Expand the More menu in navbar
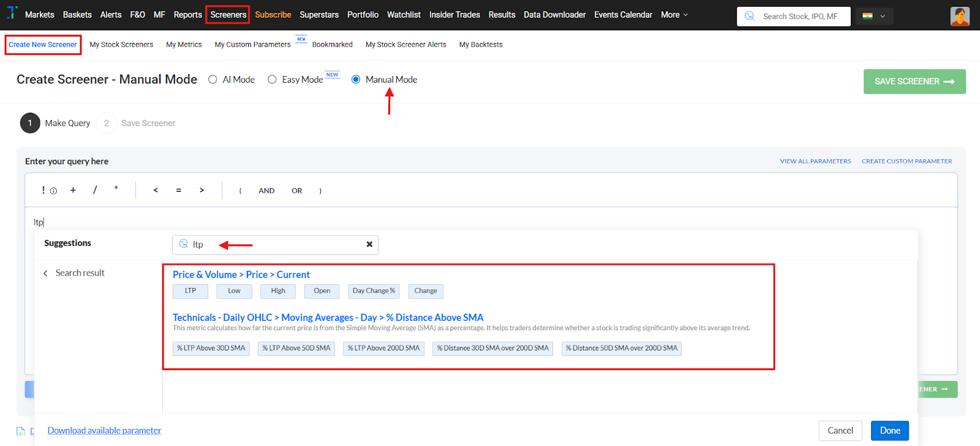Viewport: 980px width, 446px height. (x=674, y=15)
